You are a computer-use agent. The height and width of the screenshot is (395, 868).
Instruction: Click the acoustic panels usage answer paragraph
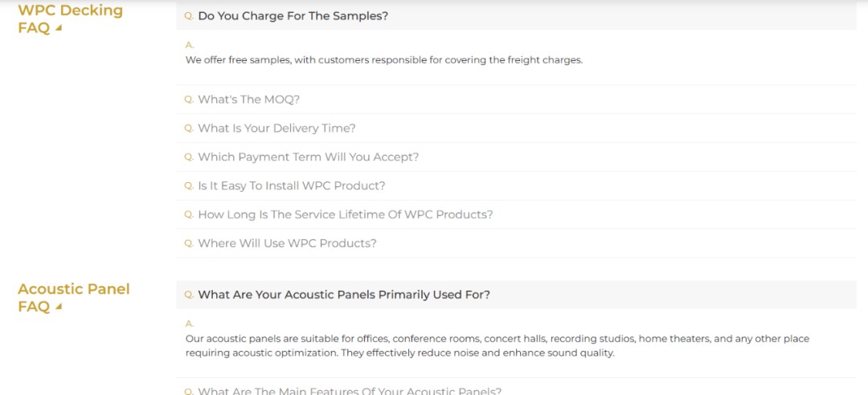[497, 346]
